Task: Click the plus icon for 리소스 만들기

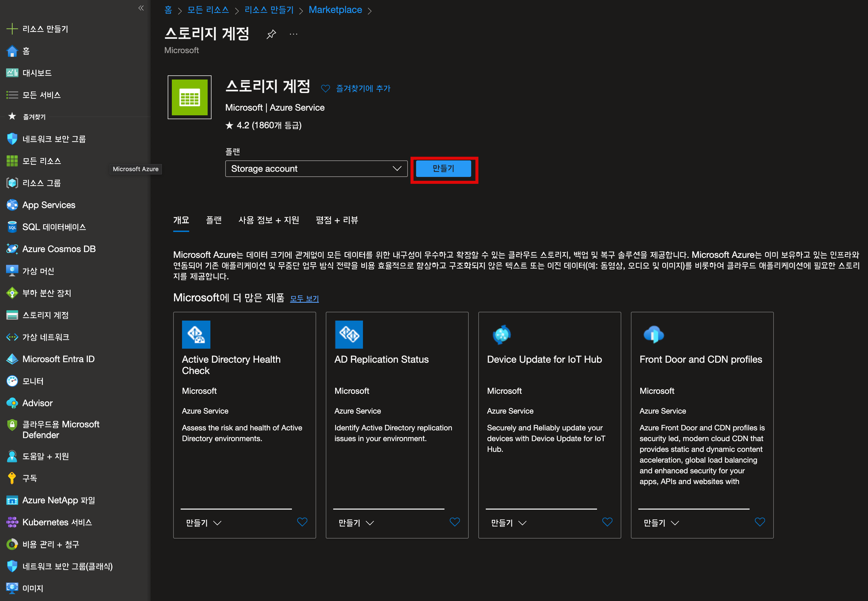Action: pos(12,29)
